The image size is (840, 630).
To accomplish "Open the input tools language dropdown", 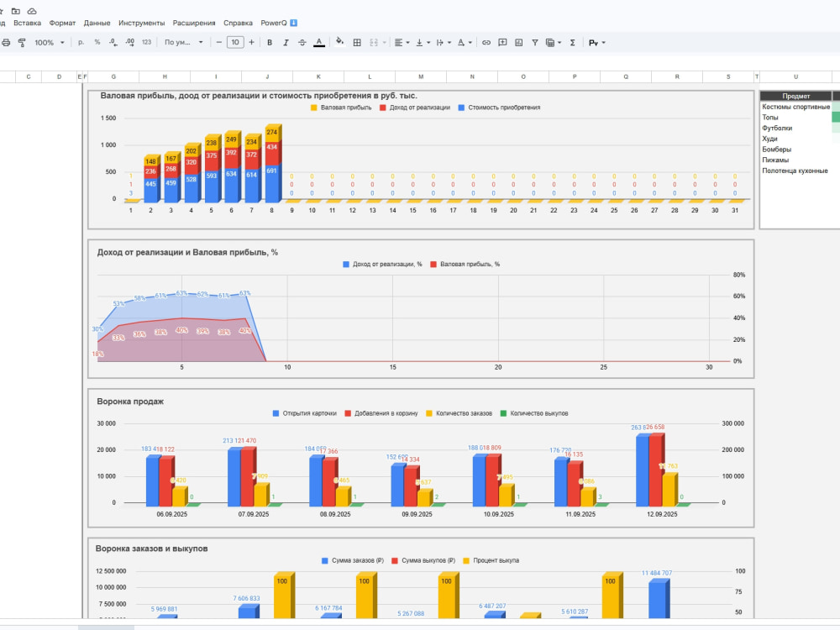I will [596, 42].
